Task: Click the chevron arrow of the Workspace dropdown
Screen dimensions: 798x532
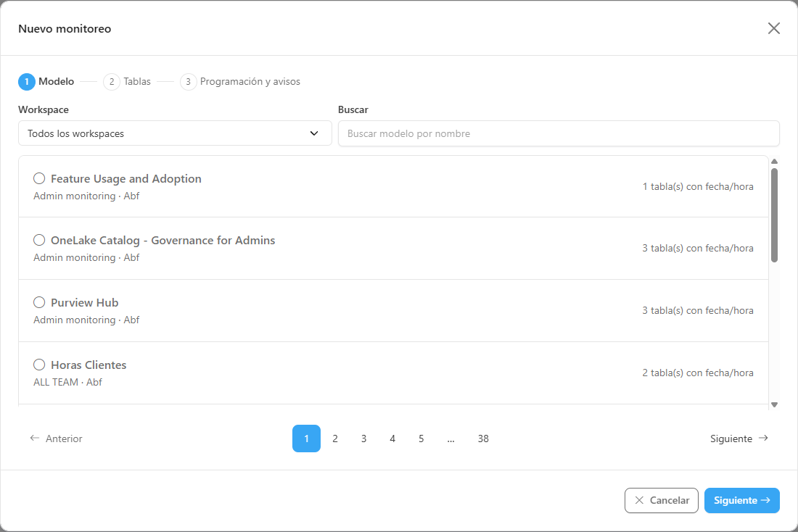Action: click(x=314, y=133)
